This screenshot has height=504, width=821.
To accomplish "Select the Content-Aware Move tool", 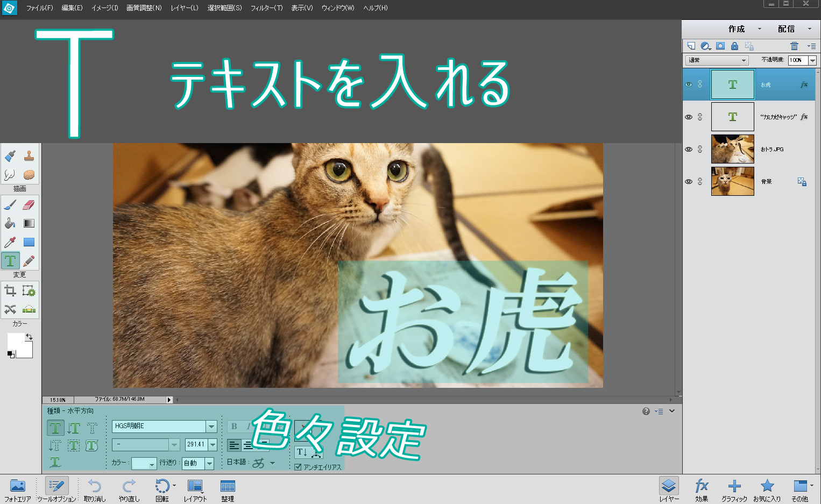I will (x=10, y=309).
